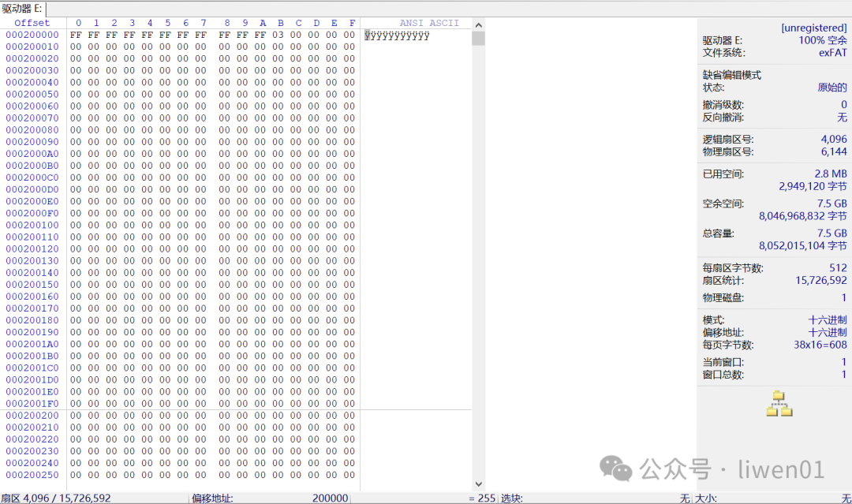The width and height of the screenshot is (852, 504).
Task: Click the hex view scrollbar thumb
Action: [478, 39]
